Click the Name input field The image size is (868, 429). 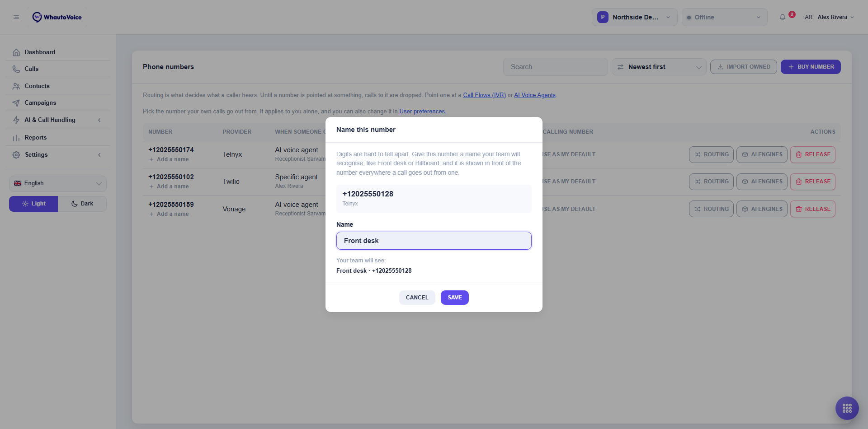tap(434, 241)
